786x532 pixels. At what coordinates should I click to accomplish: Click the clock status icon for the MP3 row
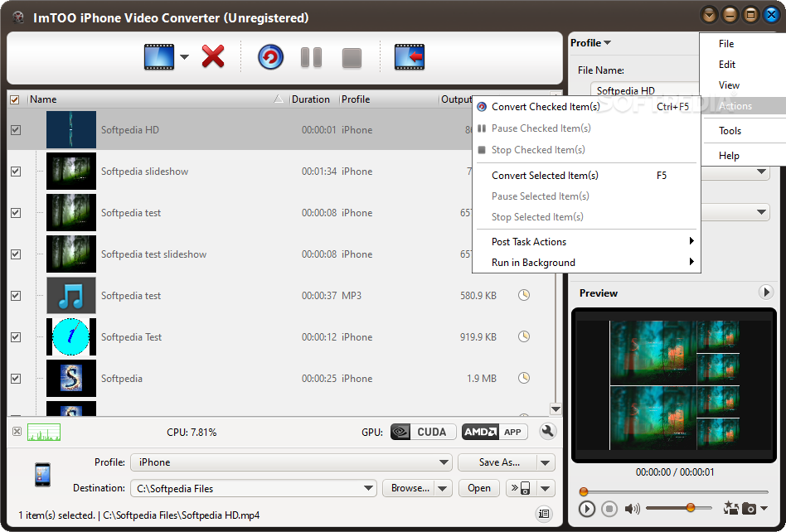524,295
